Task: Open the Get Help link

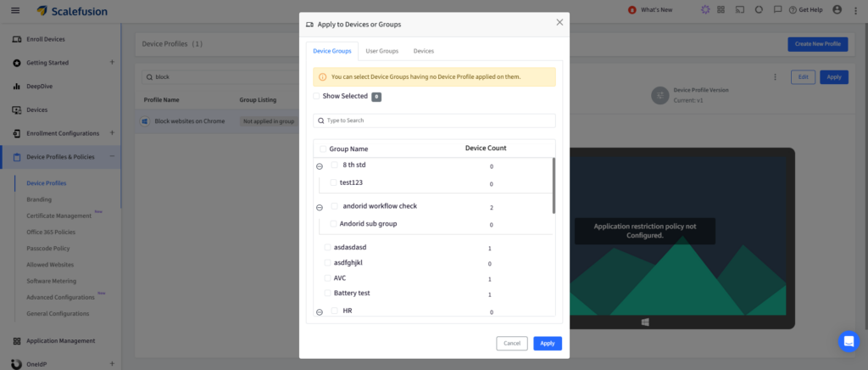Action: (x=805, y=10)
